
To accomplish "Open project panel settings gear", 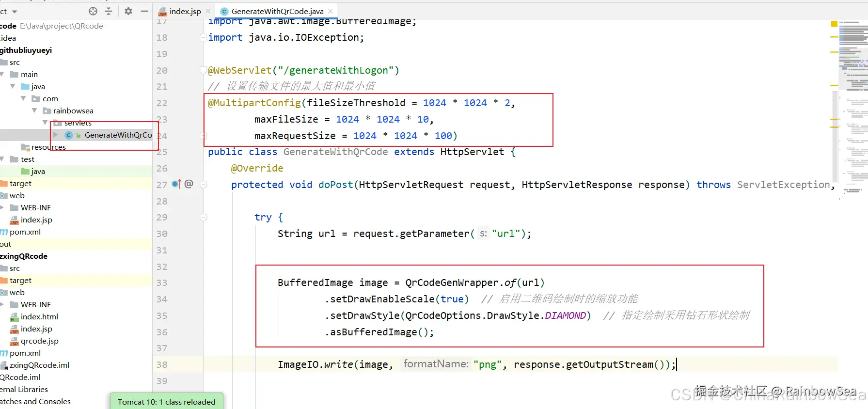I will pyautogui.click(x=128, y=11).
